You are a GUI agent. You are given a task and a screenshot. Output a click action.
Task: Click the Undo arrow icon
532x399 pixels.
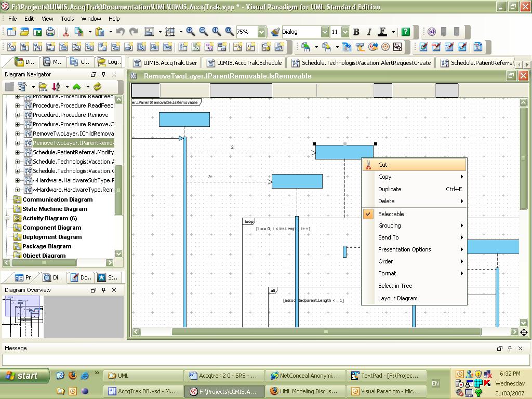pos(120,32)
